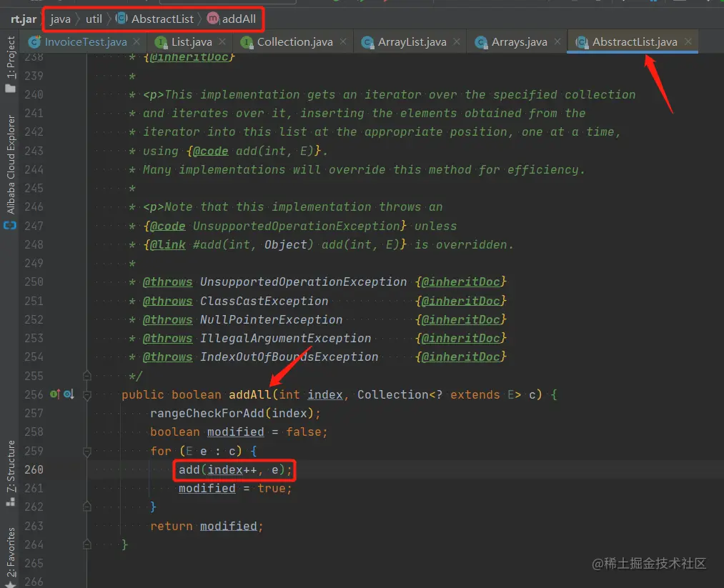
Task: Click the Collection.java interface icon
Action: (x=247, y=42)
